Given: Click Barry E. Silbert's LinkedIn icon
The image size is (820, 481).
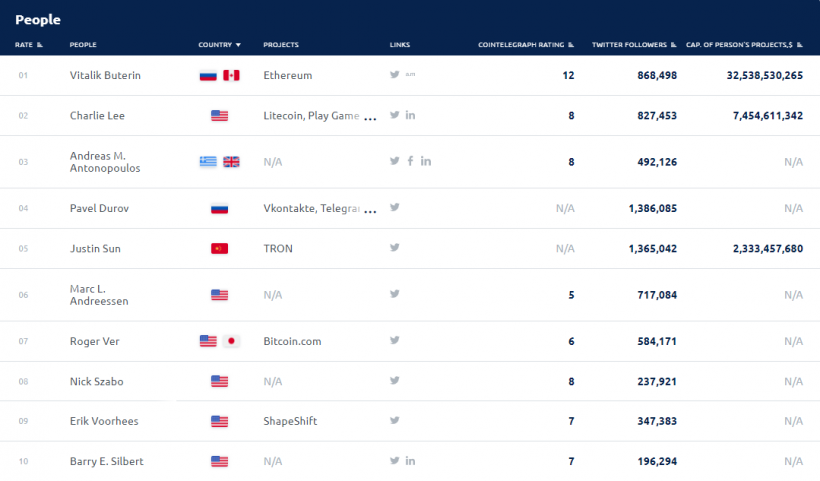Looking at the screenshot, I should tap(411, 461).
